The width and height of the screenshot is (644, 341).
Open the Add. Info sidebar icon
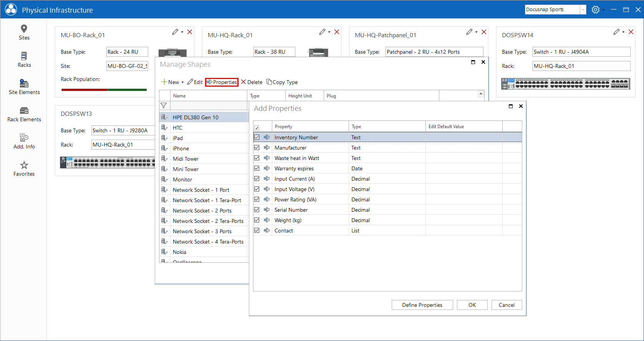[24, 138]
